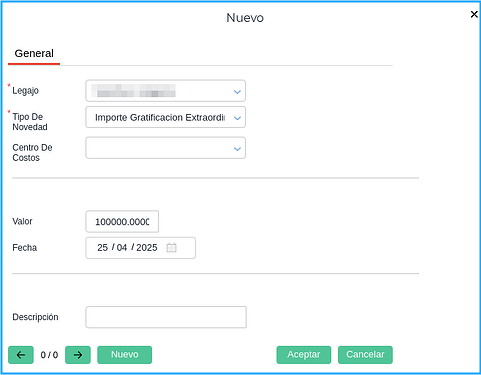This screenshot has width=481, height=375.
Task: Select the day value 25 in Fecha
Action: point(102,248)
